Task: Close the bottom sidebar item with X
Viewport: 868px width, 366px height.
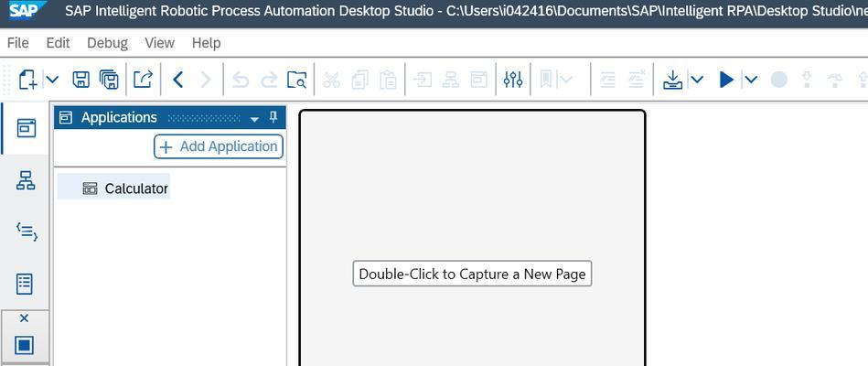Action: [x=24, y=318]
